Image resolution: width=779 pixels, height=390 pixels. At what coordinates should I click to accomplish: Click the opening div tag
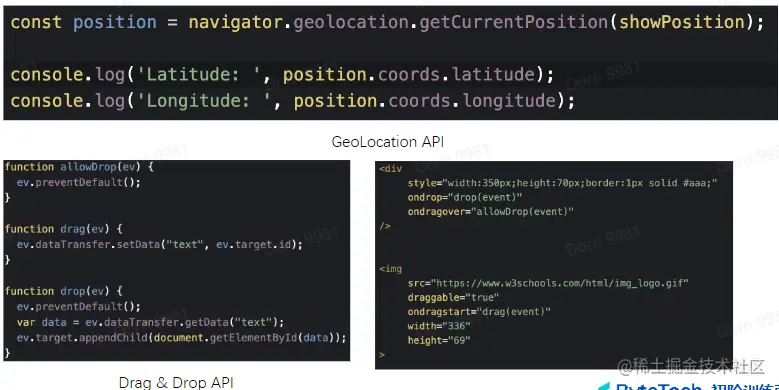pos(390,169)
